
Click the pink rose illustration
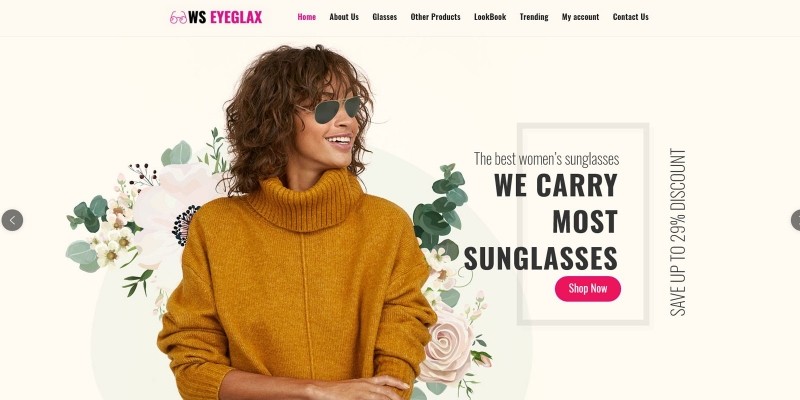447,344
